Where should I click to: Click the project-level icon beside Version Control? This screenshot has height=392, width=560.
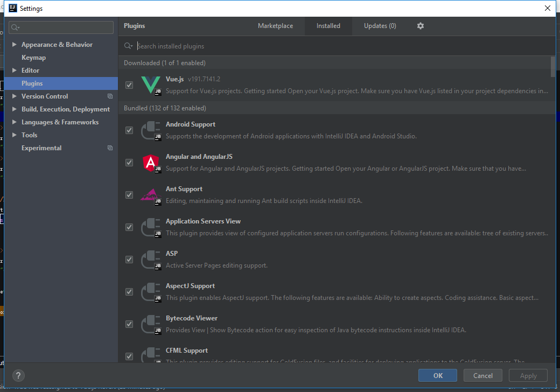(110, 96)
